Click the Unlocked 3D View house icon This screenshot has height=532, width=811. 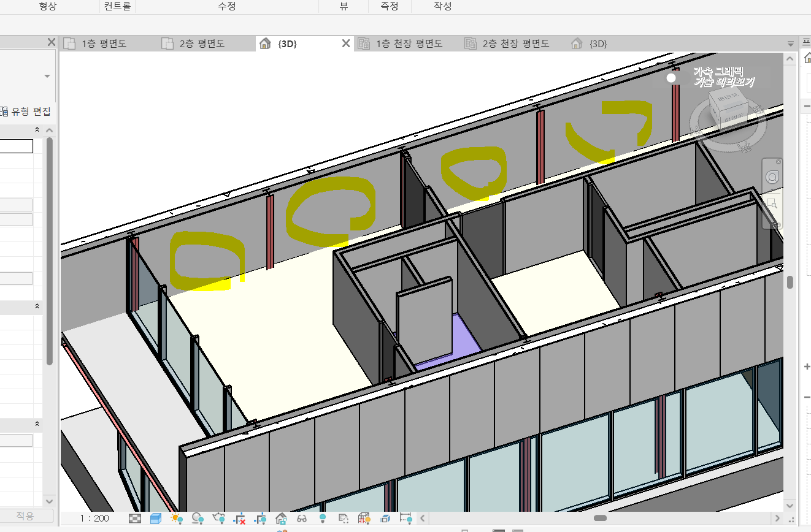pos(281,519)
